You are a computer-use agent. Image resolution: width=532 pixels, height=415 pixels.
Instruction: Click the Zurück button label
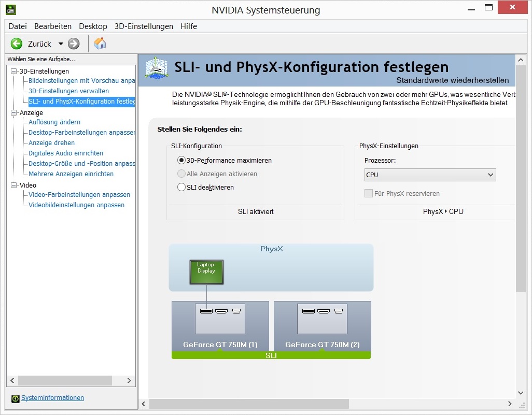pyautogui.click(x=39, y=44)
